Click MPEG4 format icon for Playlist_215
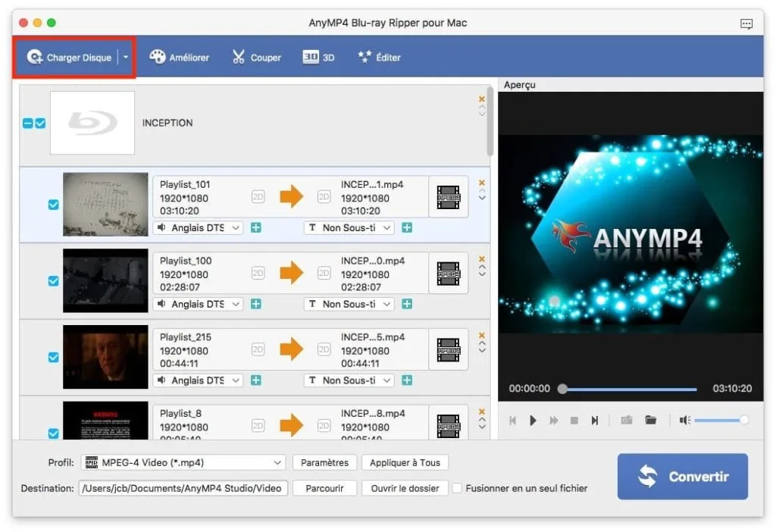Screen dimensions: 776x532 (449, 349)
